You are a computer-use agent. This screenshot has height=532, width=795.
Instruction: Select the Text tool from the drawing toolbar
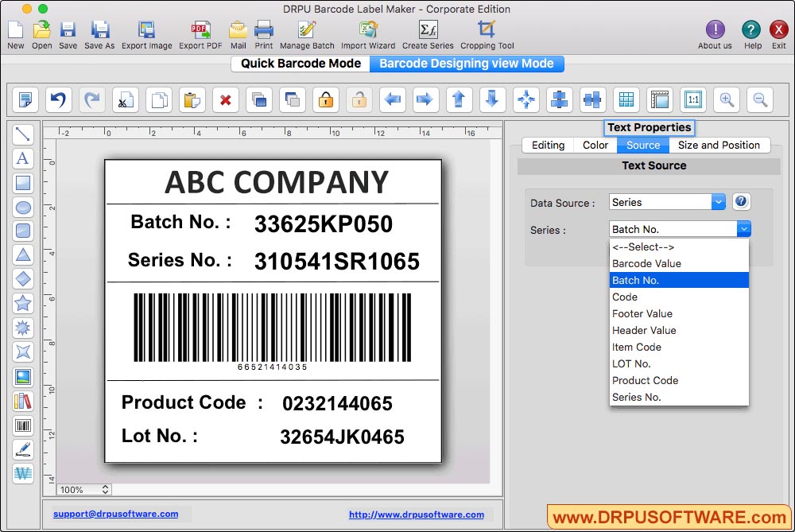[x=22, y=158]
